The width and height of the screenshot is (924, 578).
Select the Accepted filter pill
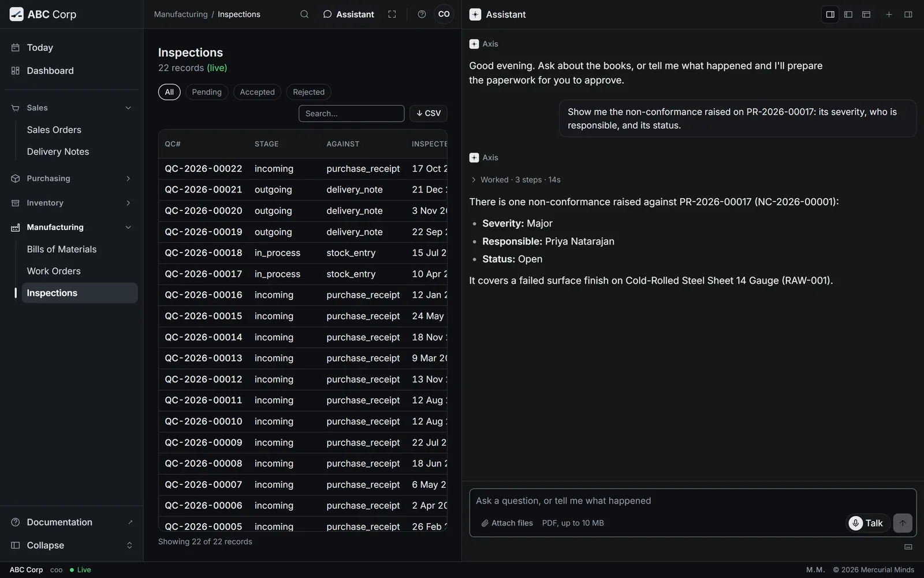click(x=257, y=92)
